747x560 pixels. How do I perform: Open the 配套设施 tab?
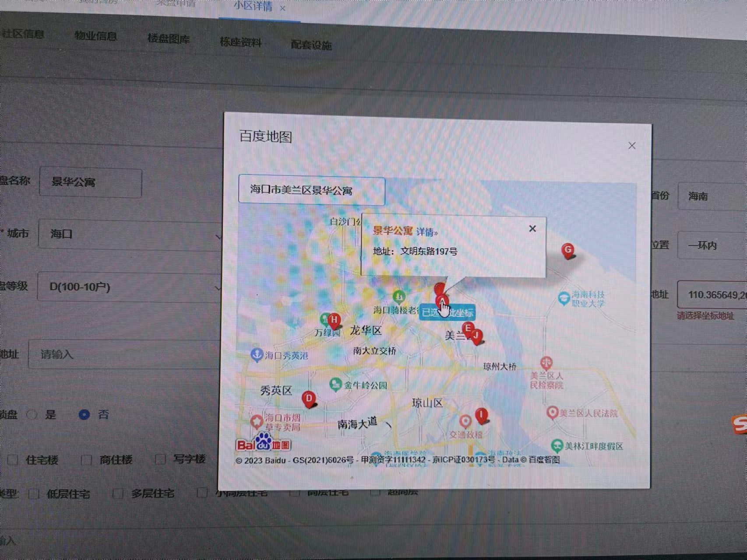311,45
